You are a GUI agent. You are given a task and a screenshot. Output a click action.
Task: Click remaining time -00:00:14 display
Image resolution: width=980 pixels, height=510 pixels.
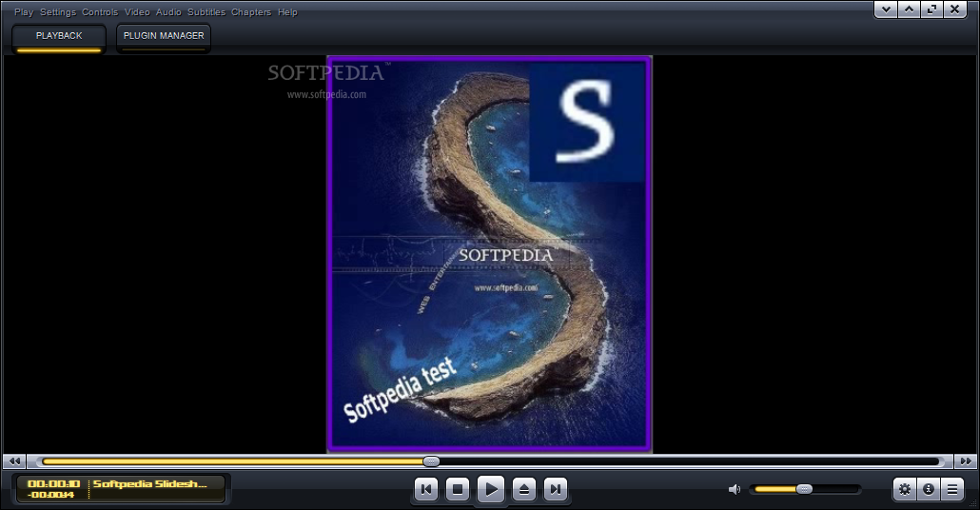click(x=50, y=495)
